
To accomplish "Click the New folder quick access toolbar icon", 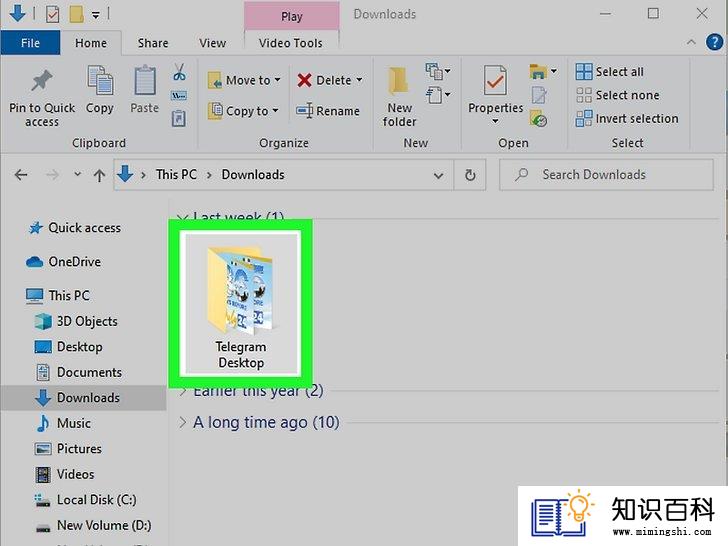I will pos(76,14).
